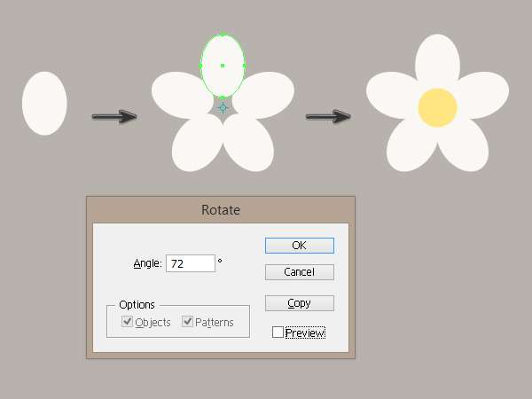Viewport: 532px width, 399px height.
Task: Click the Cancel button in Rotate dialog
Action: point(300,272)
